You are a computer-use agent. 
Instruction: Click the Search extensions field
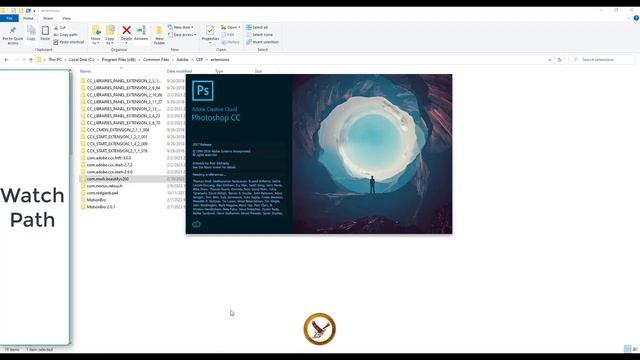602,60
